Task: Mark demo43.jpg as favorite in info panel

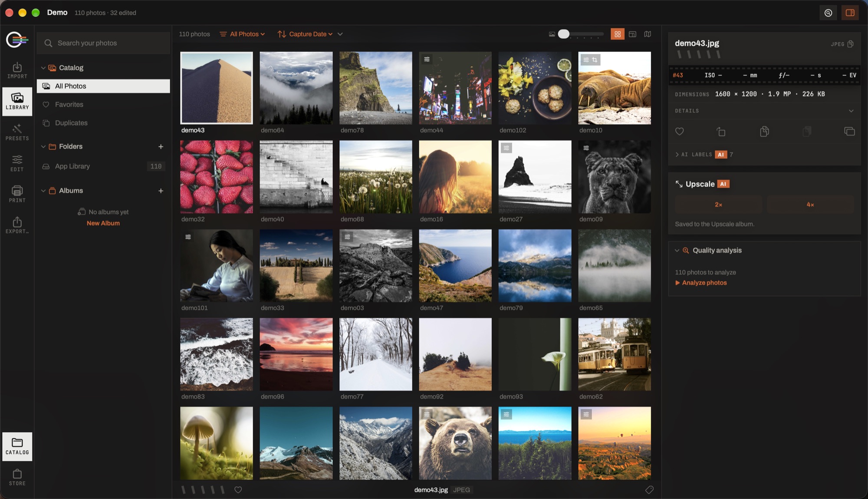Action: (680, 131)
